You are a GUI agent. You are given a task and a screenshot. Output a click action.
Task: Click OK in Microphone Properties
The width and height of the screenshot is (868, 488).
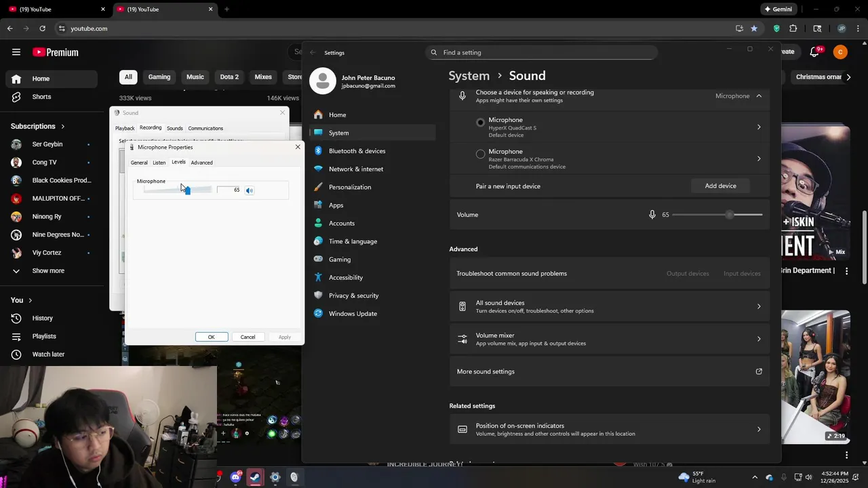click(211, 337)
